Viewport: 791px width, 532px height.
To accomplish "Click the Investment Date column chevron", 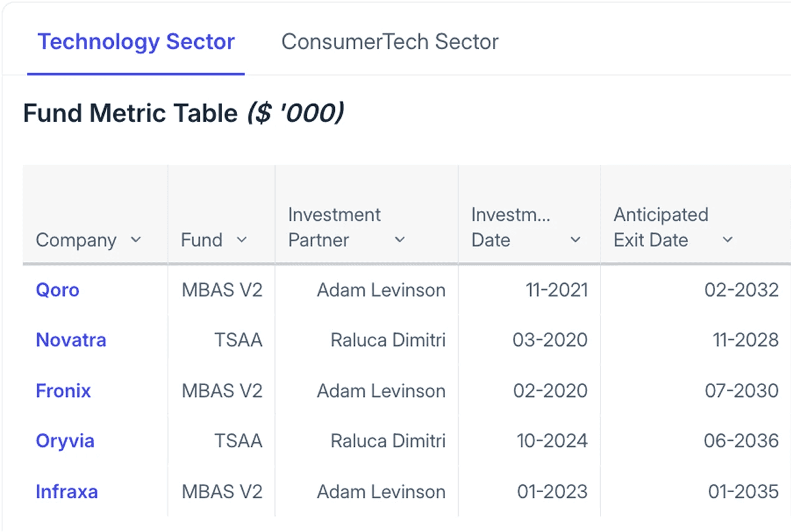I will tap(576, 240).
